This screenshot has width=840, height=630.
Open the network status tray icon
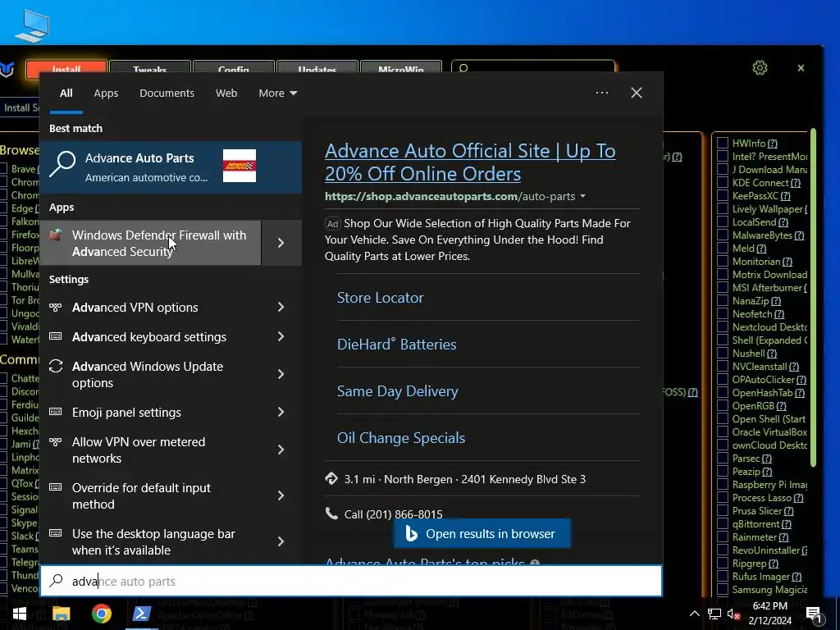click(714, 614)
